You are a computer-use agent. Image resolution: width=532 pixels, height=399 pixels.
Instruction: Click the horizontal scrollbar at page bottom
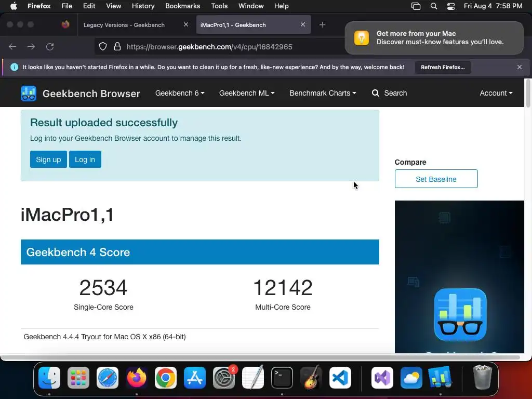click(x=260, y=357)
